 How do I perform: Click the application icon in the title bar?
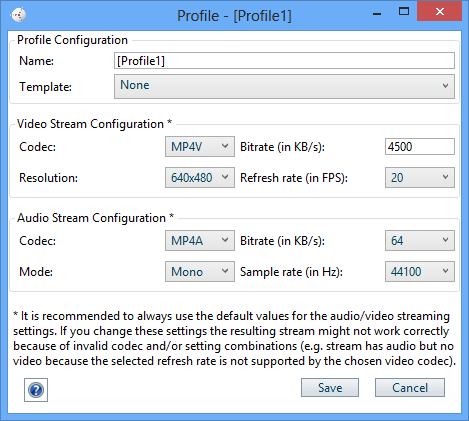[x=18, y=15]
